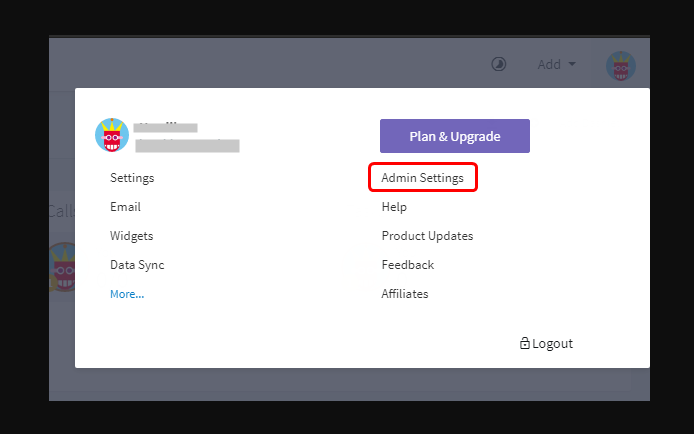Click the top-right user avatar

621,66
